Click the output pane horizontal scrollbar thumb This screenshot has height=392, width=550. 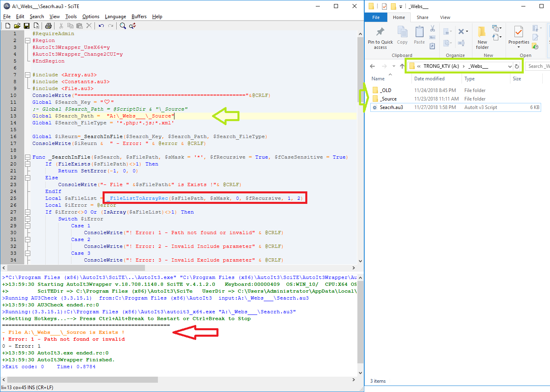pyautogui.click(x=82, y=380)
